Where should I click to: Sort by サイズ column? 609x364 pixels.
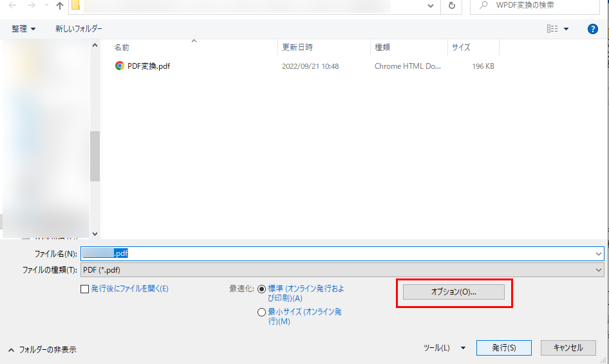pyautogui.click(x=461, y=48)
